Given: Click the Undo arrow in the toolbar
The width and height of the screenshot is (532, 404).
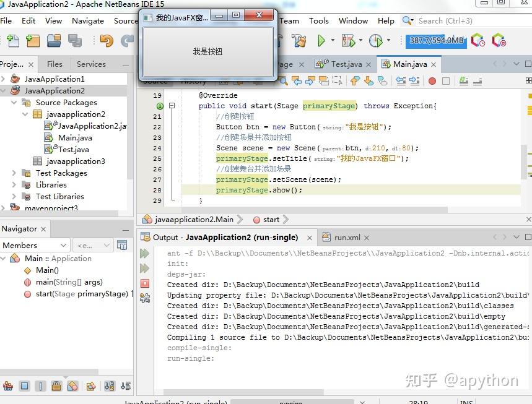Looking at the screenshot, I should (x=105, y=40).
